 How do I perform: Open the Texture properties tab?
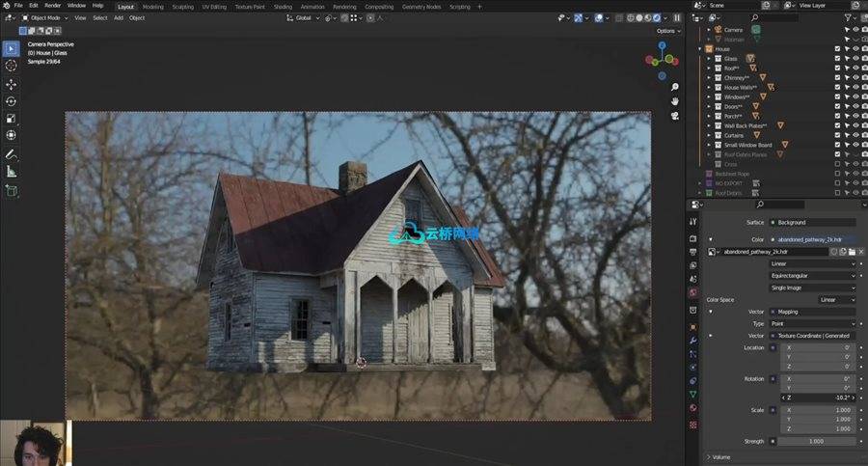click(x=693, y=425)
